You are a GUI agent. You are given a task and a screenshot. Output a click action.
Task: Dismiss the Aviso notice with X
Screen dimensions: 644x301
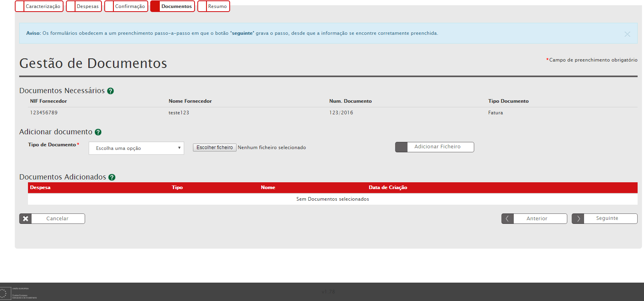click(627, 34)
